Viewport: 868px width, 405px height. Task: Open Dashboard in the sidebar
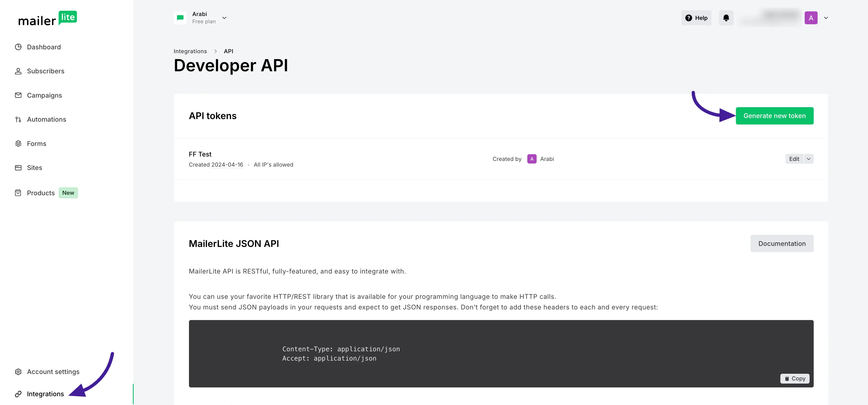point(44,47)
